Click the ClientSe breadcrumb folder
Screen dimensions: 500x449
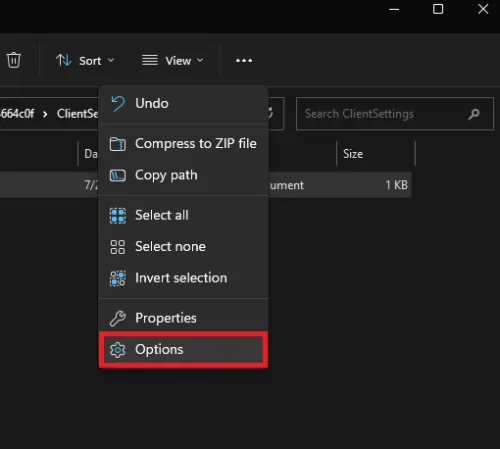[x=78, y=114]
